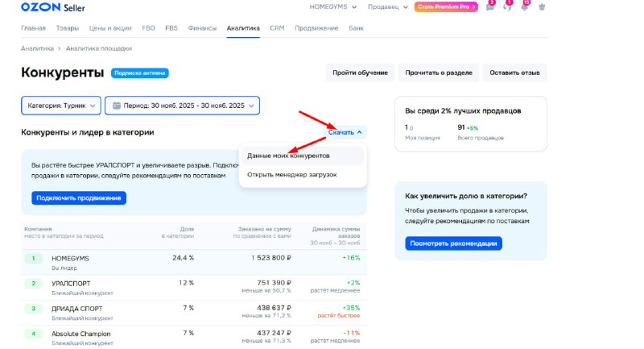Select Данные моих конкурентов menu item

288,155
